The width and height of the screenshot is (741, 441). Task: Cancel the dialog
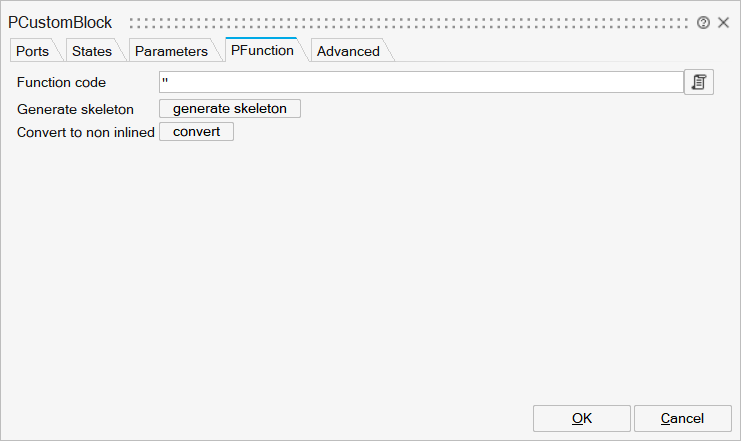click(682, 418)
